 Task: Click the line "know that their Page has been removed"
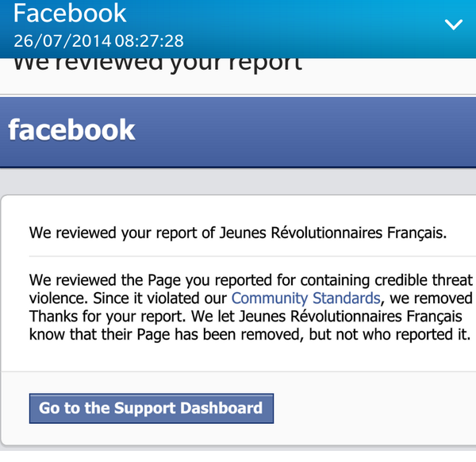tap(167, 335)
